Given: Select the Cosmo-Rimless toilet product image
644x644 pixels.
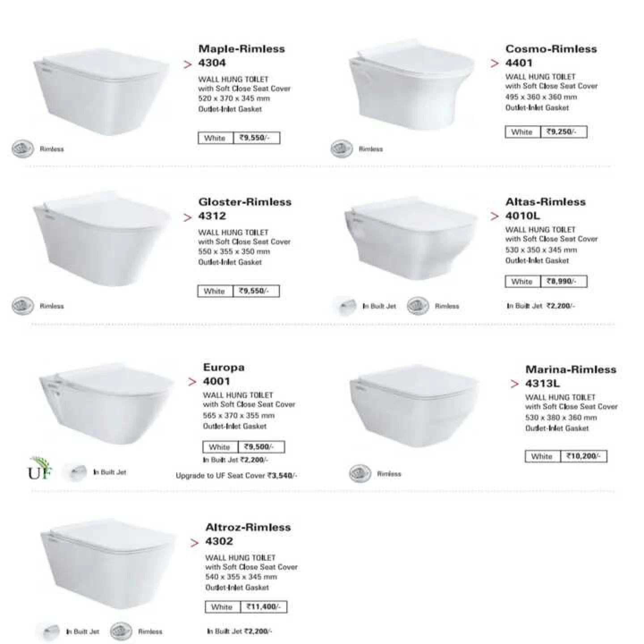Looking at the screenshot, I should coord(411,90).
